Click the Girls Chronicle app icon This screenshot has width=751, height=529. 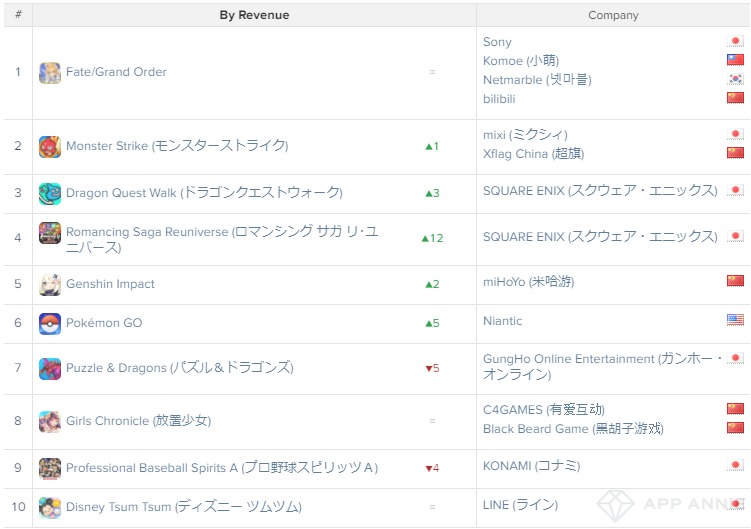point(50,422)
